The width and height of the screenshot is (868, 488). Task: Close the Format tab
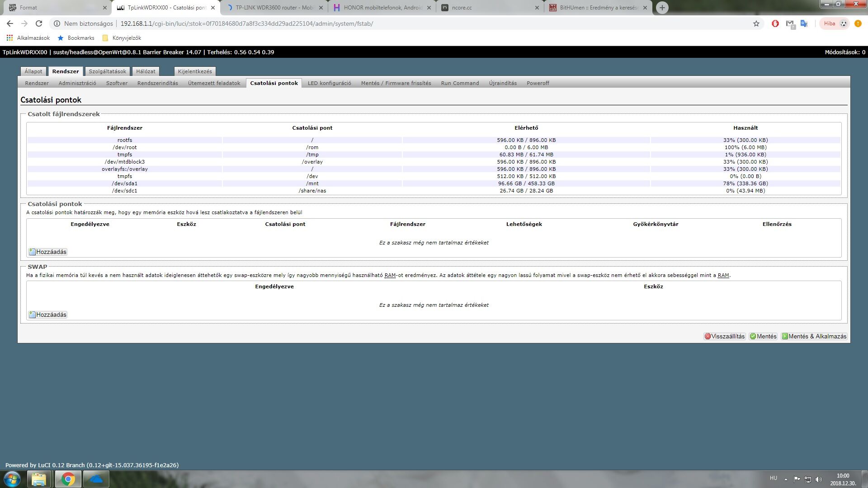[x=105, y=8]
